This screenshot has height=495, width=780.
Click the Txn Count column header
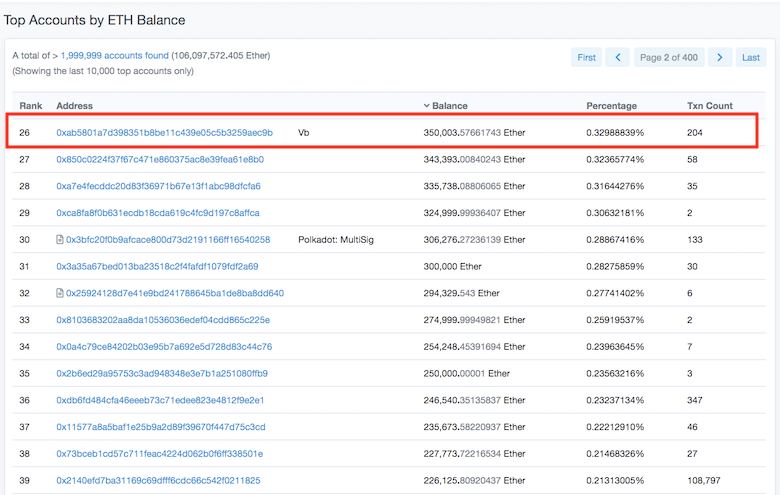pyautogui.click(x=710, y=105)
